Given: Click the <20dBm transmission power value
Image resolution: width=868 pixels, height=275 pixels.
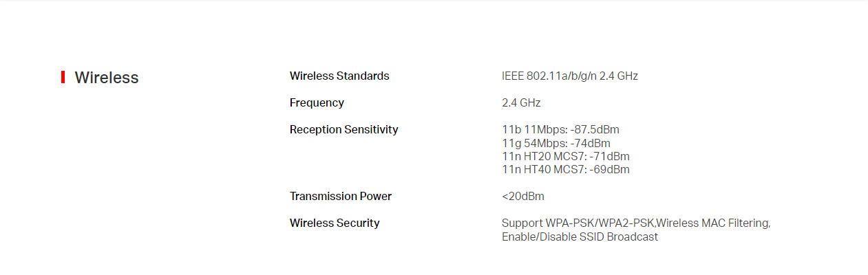Looking at the screenshot, I should [x=523, y=196].
